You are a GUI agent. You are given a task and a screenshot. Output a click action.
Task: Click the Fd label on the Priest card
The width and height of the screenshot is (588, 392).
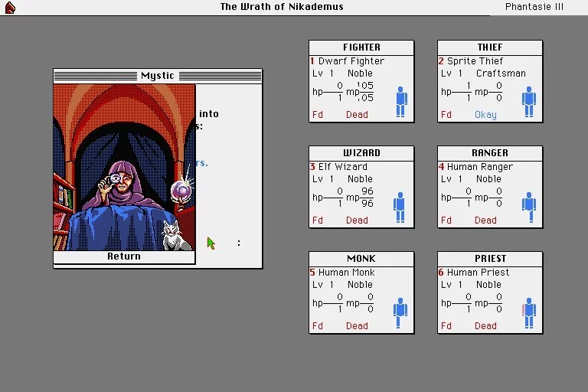[x=446, y=326]
